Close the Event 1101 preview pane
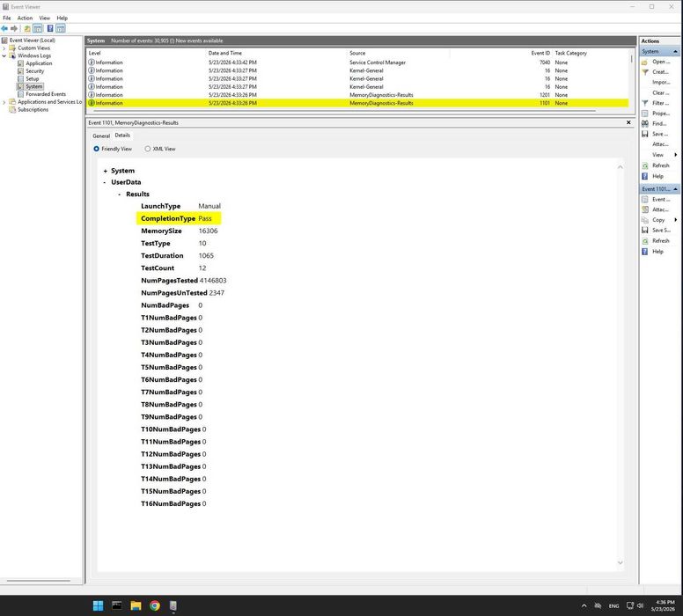This screenshot has height=616, width=683. [628, 122]
